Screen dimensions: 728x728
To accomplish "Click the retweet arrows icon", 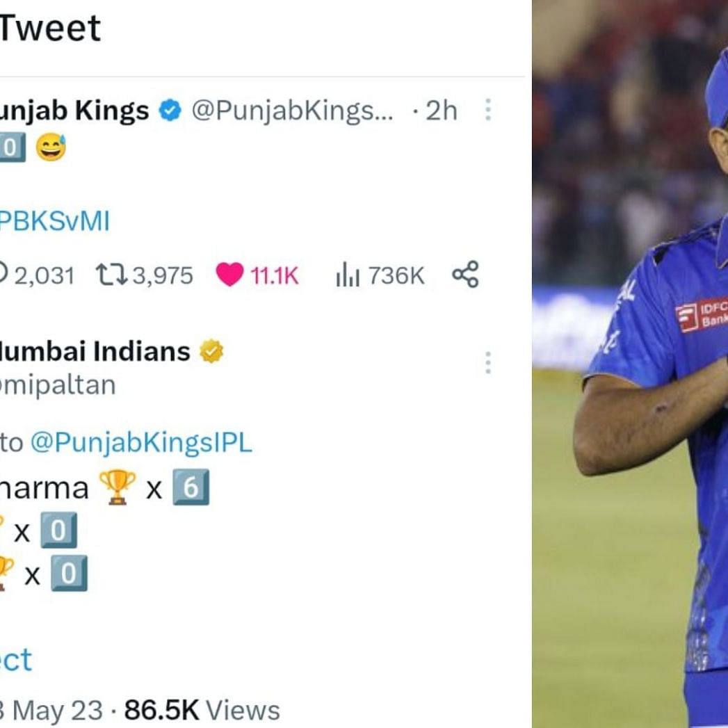I will coord(111,275).
